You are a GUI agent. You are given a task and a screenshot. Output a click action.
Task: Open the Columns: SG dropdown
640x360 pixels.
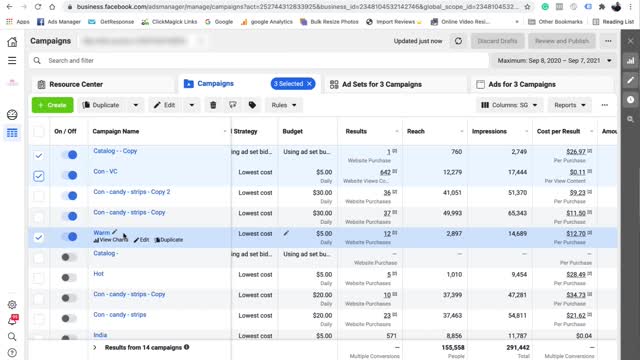pyautogui.click(x=509, y=105)
